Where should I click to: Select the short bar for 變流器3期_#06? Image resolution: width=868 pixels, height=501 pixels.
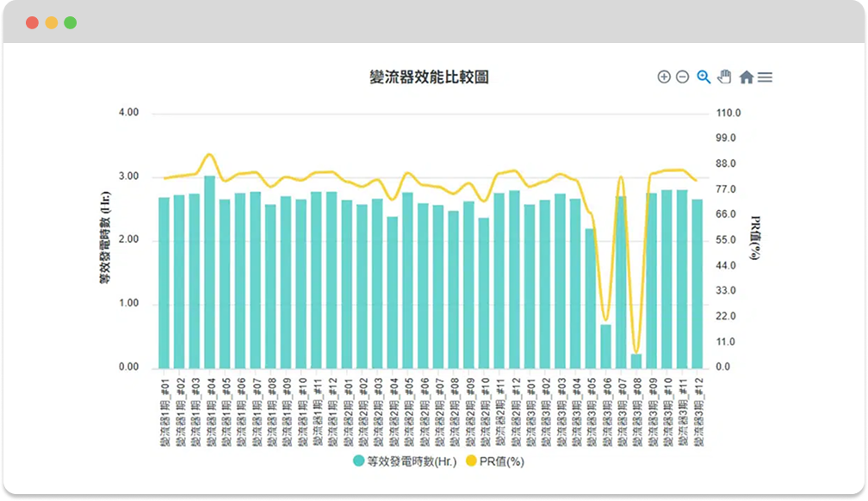click(606, 346)
